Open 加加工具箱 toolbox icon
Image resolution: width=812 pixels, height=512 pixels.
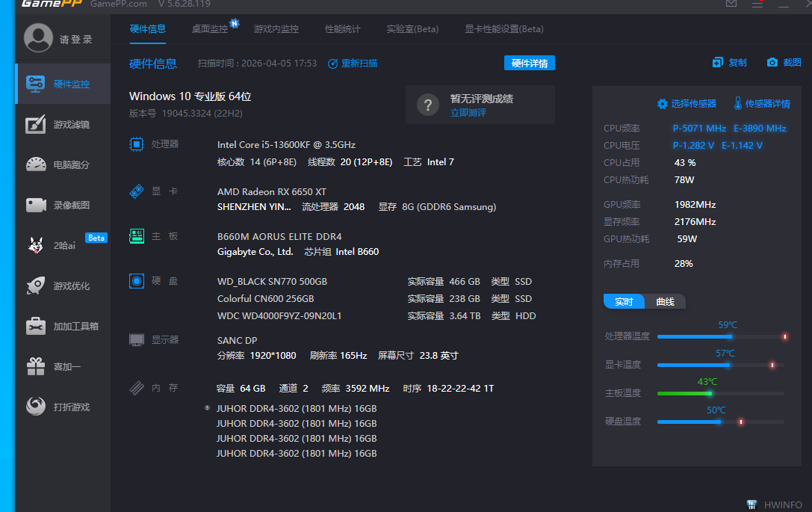(x=36, y=326)
